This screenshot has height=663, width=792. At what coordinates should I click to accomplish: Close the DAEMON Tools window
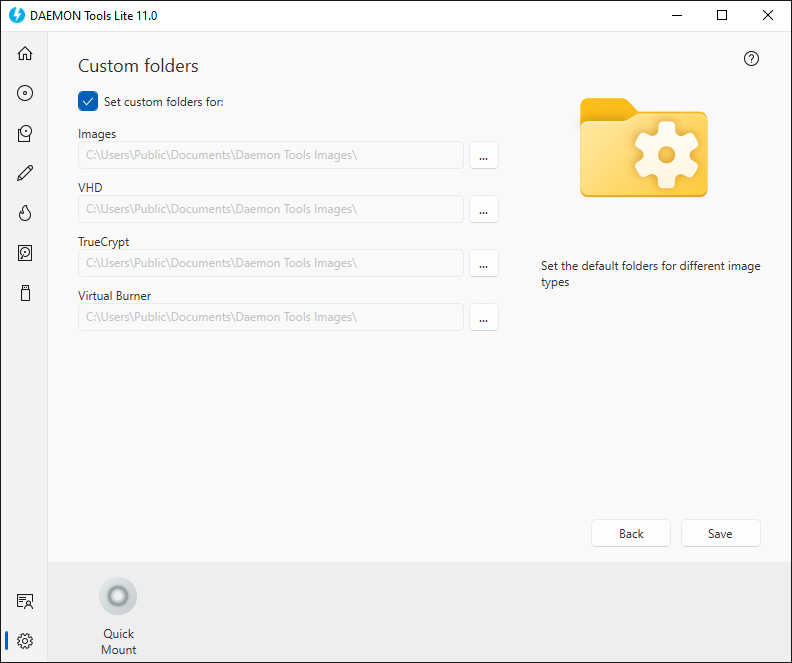pos(768,16)
